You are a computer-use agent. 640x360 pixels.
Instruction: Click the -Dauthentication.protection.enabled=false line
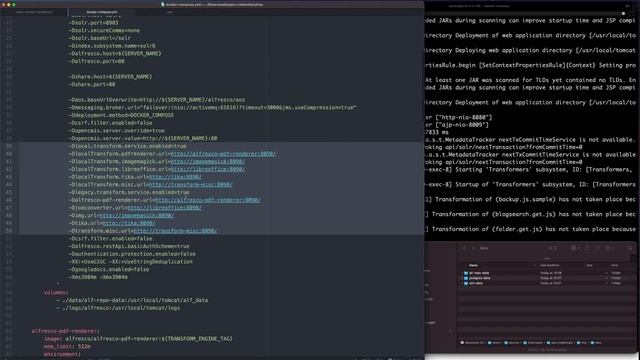click(132, 254)
